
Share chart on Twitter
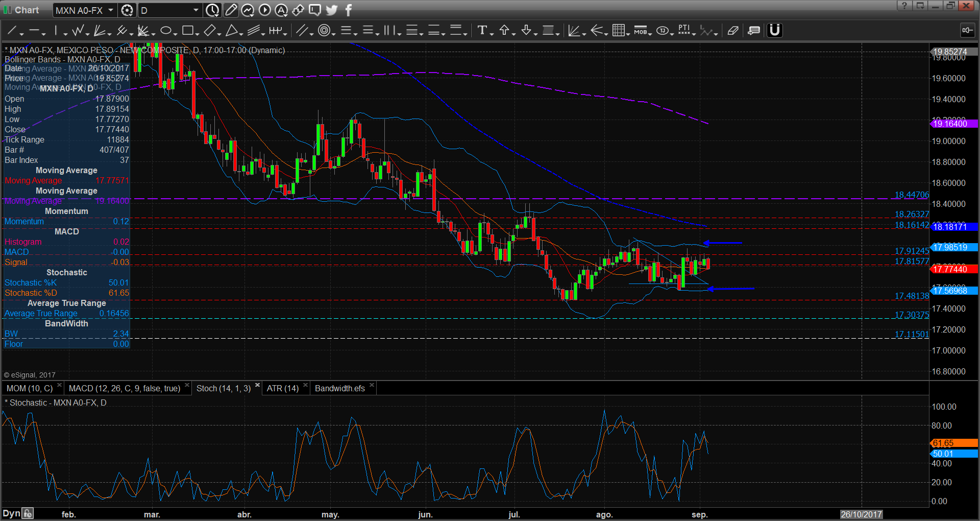point(332,10)
